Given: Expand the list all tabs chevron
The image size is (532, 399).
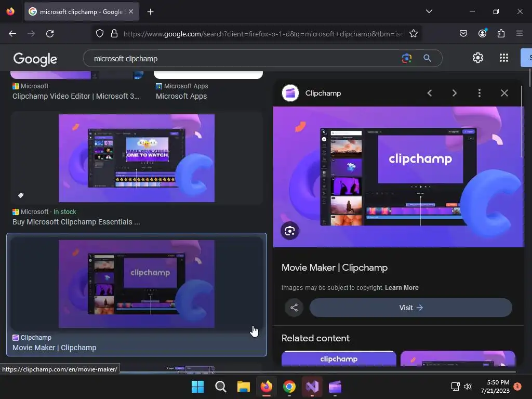Looking at the screenshot, I should 429,11.
